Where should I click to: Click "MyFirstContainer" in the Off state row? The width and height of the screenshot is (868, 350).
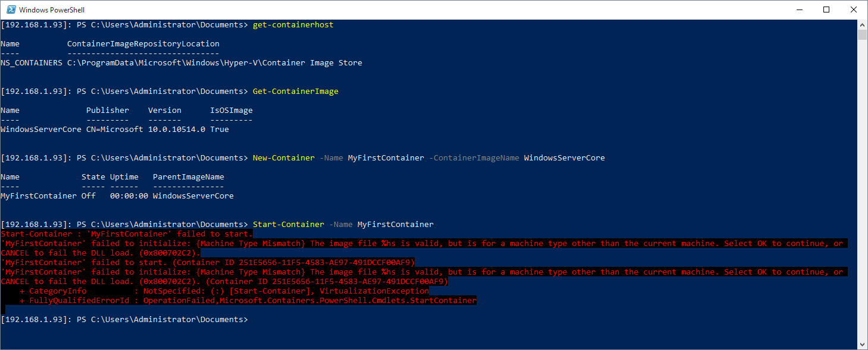(x=39, y=196)
